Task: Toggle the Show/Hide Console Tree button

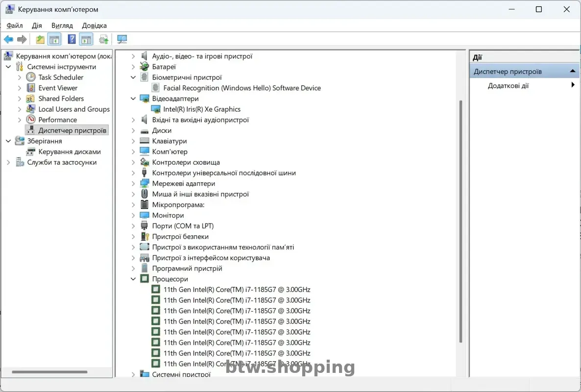Action: coord(54,40)
